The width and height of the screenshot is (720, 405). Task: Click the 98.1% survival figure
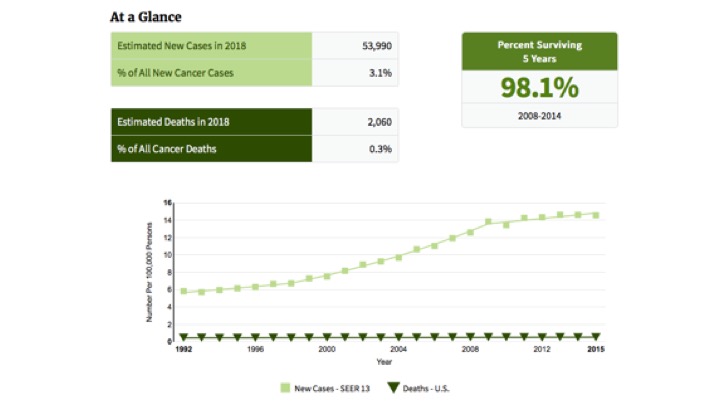539,88
